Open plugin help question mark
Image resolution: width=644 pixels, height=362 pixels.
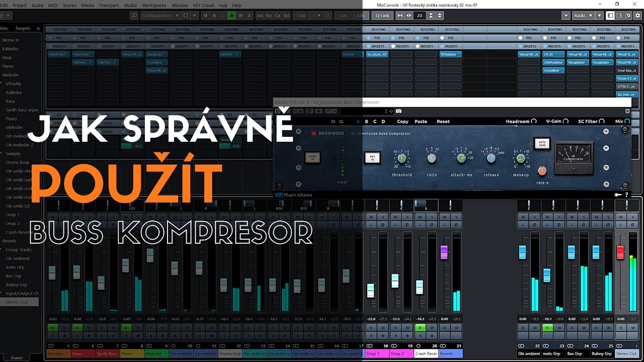pyautogui.click(x=626, y=195)
